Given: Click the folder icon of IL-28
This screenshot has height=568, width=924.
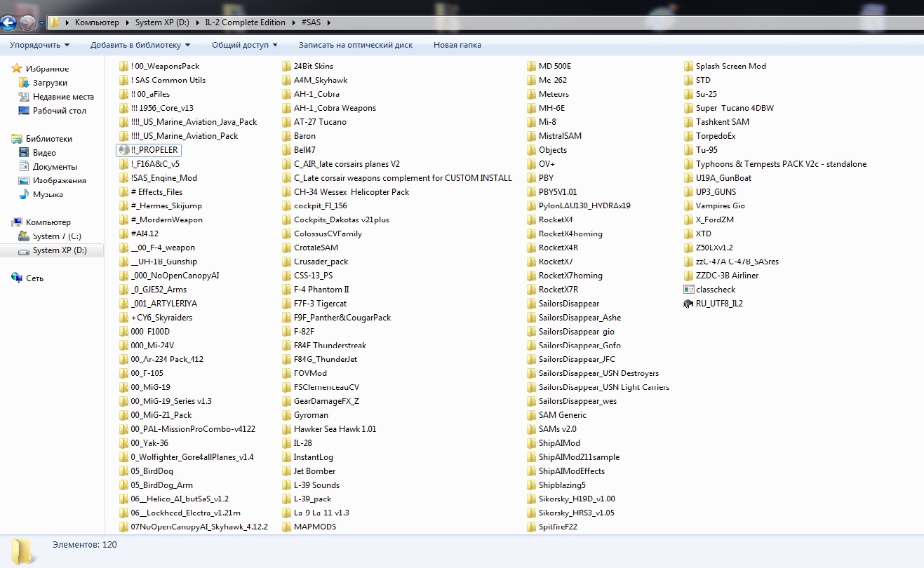Looking at the screenshot, I should click(287, 443).
